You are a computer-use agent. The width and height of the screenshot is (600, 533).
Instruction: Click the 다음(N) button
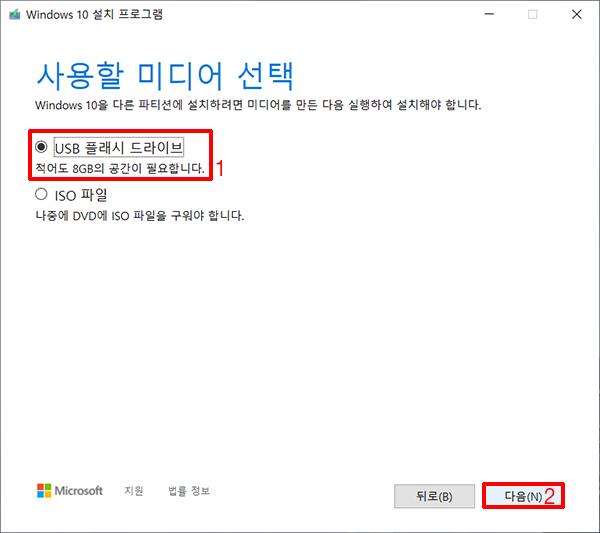pos(523,496)
